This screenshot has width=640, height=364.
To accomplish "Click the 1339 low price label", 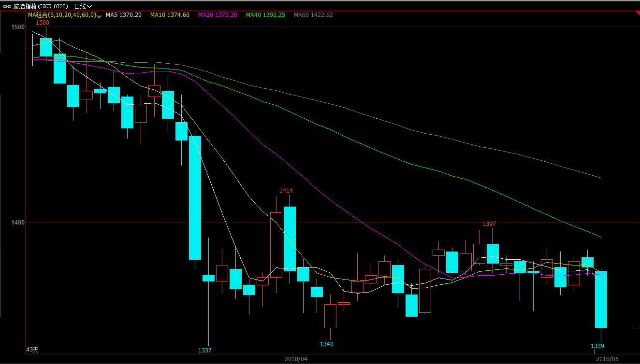I will (597, 346).
